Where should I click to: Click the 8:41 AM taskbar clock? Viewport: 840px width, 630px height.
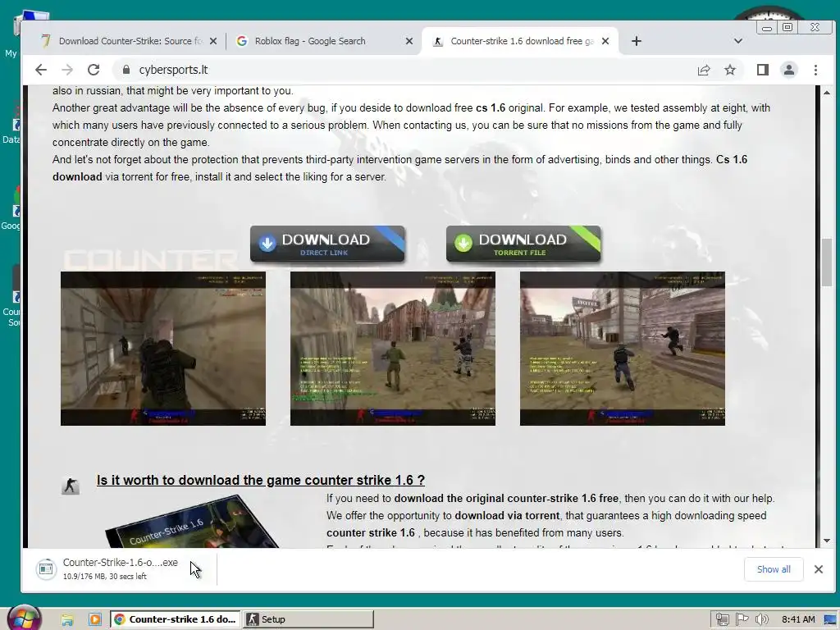click(x=797, y=619)
